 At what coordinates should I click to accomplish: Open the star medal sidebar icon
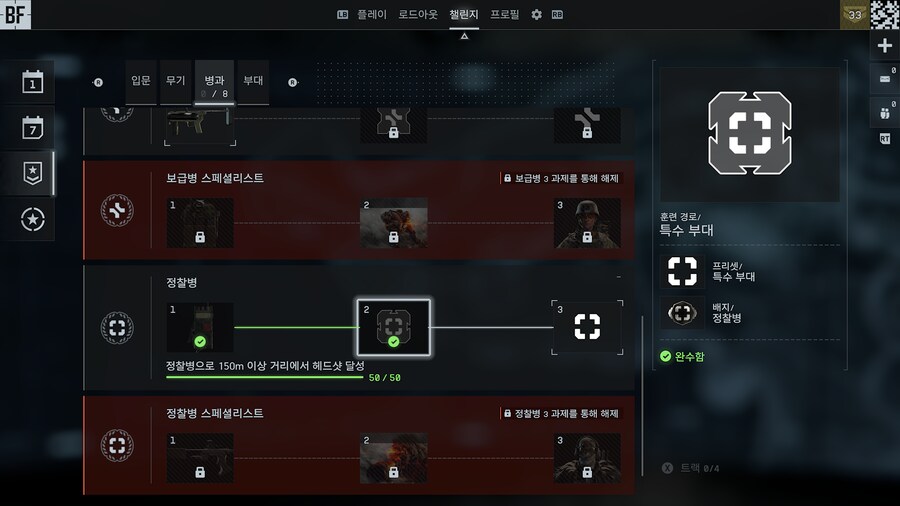click(x=33, y=219)
